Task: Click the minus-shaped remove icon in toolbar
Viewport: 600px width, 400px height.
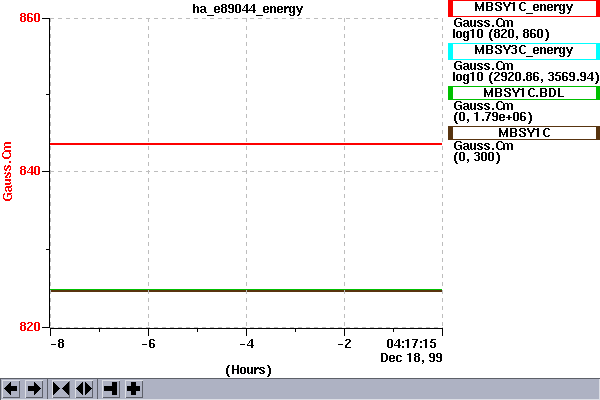Action: point(111,388)
